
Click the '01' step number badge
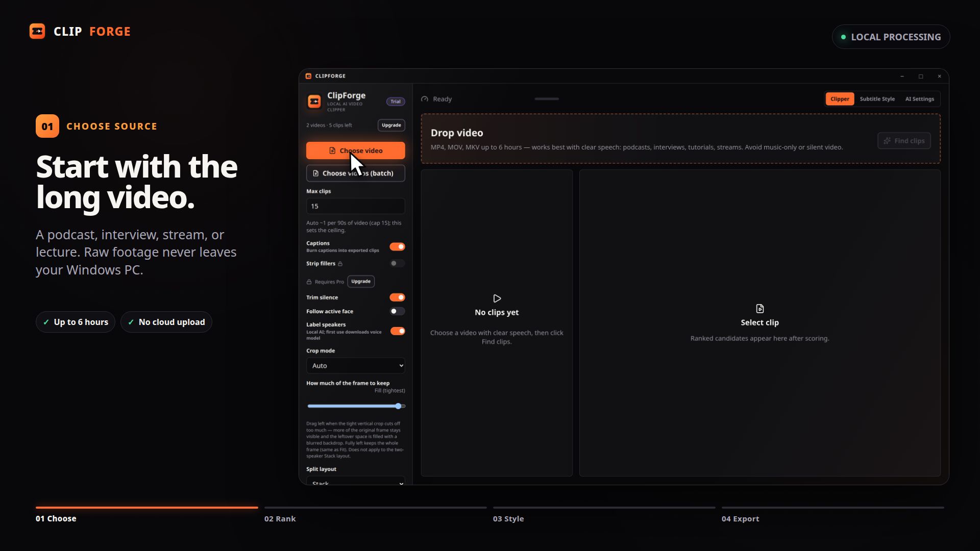tap(47, 126)
